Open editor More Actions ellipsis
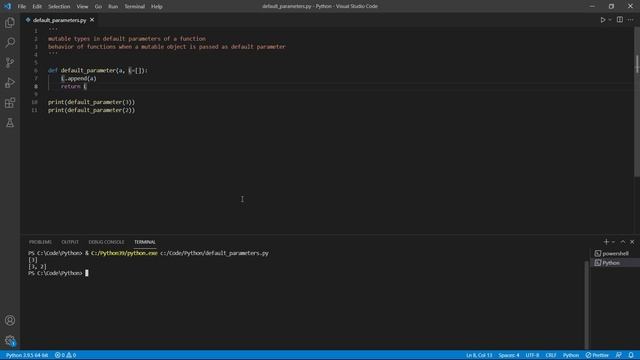Viewport: 640px width, 360px height. (x=631, y=20)
